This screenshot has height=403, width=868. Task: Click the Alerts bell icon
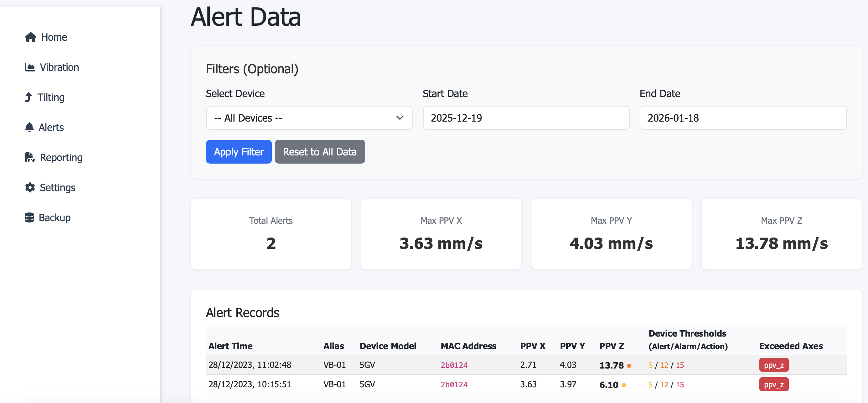coord(29,127)
